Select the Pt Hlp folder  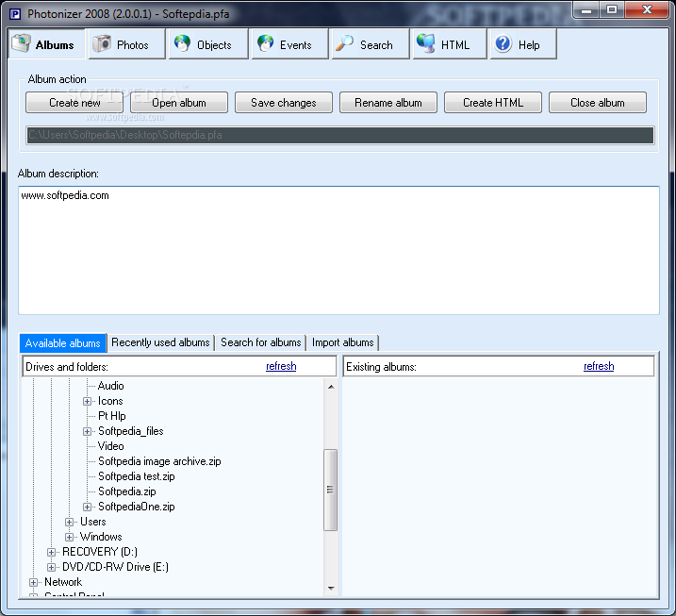pos(111,416)
